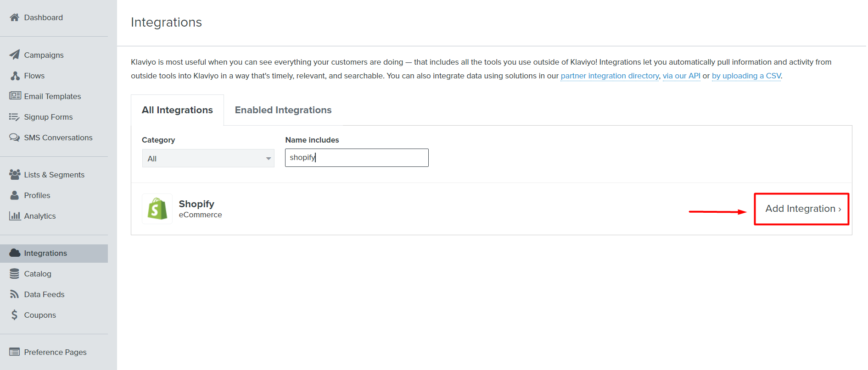Viewport: 868px width, 370px height.
Task: Click the Analytics bar chart icon
Action: [15, 216]
